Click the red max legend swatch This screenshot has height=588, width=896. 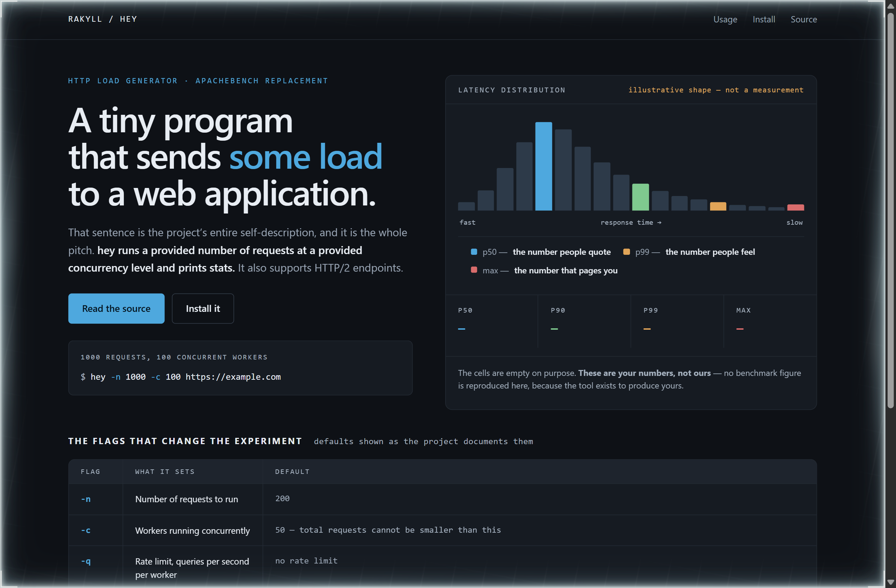pos(474,270)
